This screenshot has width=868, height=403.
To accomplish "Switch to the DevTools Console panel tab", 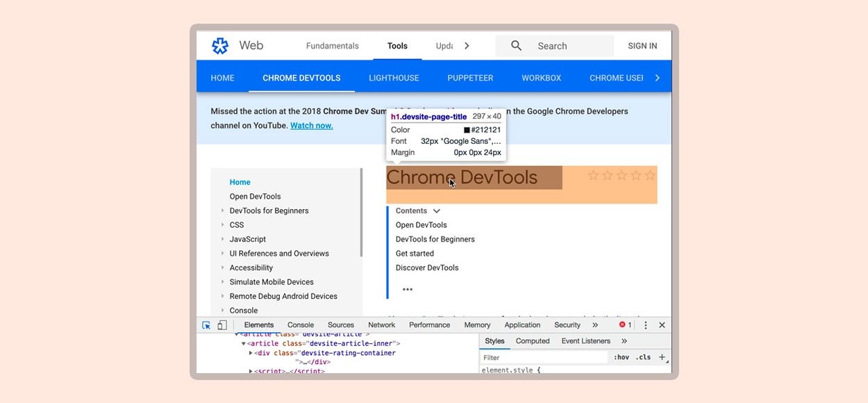I will [x=301, y=325].
